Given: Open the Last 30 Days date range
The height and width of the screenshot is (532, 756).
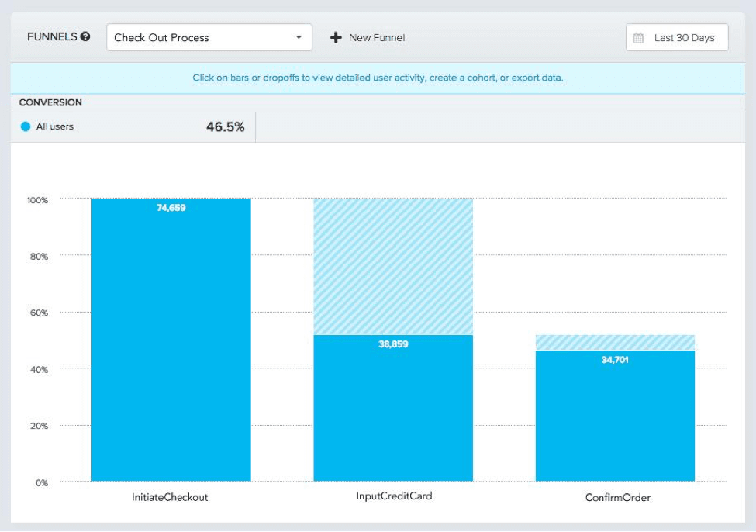Looking at the screenshot, I should pyautogui.click(x=683, y=37).
